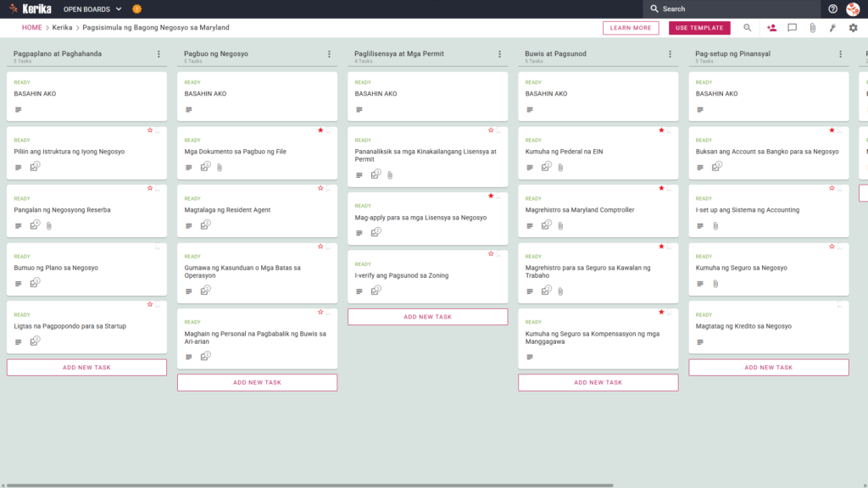
Task: Open the user avatar menu
Action: pyautogui.click(x=853, y=8)
